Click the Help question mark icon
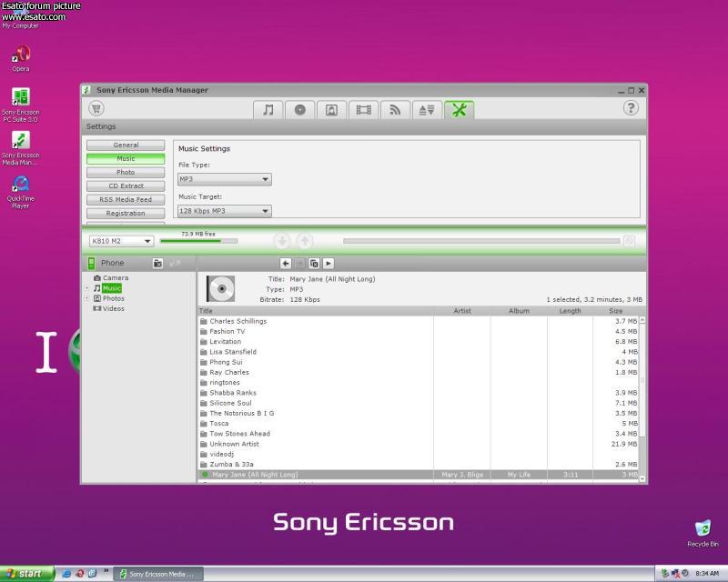Viewport: 728px width, 582px height. (x=631, y=108)
